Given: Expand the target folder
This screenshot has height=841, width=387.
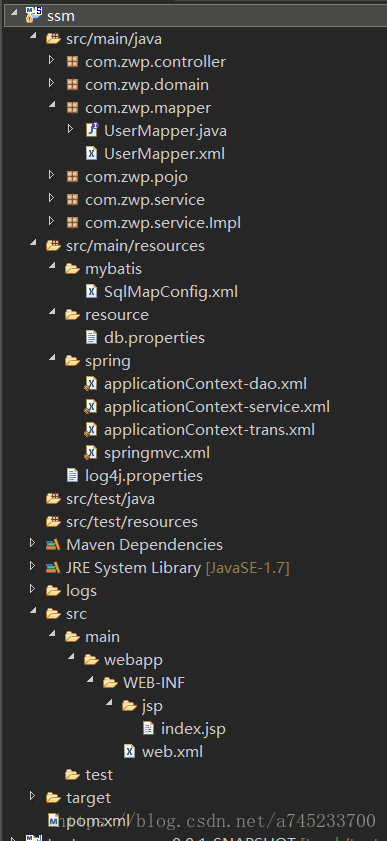Looking at the screenshot, I should pyautogui.click(x=33, y=796).
